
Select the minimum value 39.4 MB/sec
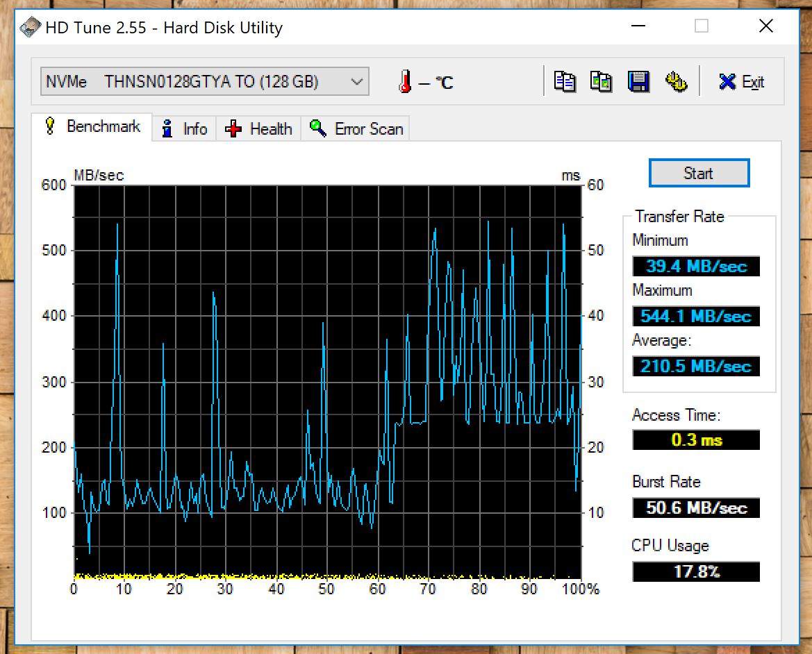pyautogui.click(x=696, y=267)
